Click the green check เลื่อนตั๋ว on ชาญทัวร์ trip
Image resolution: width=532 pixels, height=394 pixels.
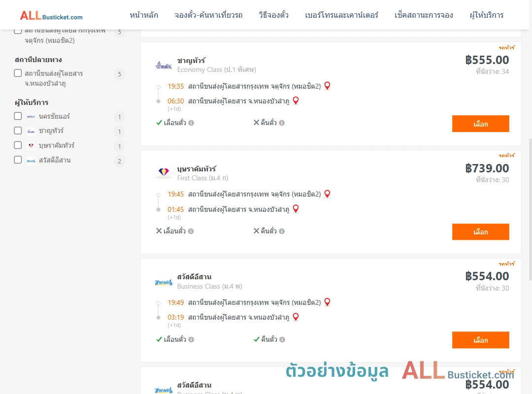(x=159, y=123)
